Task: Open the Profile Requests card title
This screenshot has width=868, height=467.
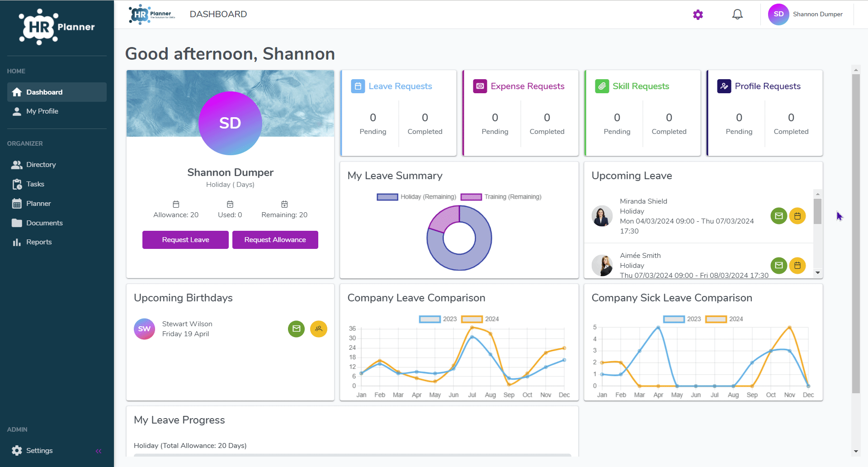Action: 768,86
